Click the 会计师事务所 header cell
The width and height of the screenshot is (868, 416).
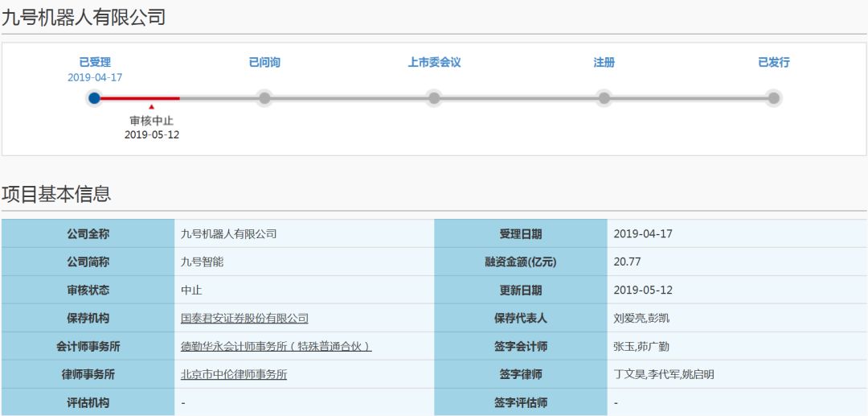click(88, 347)
